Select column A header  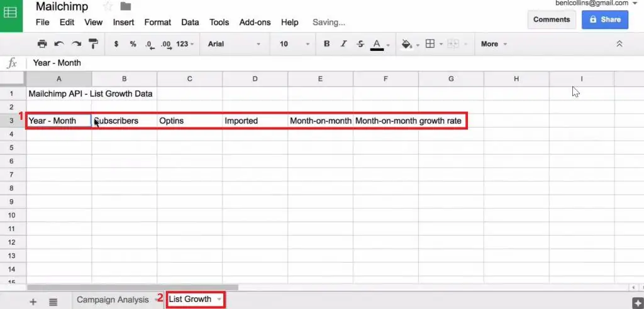[58, 79]
